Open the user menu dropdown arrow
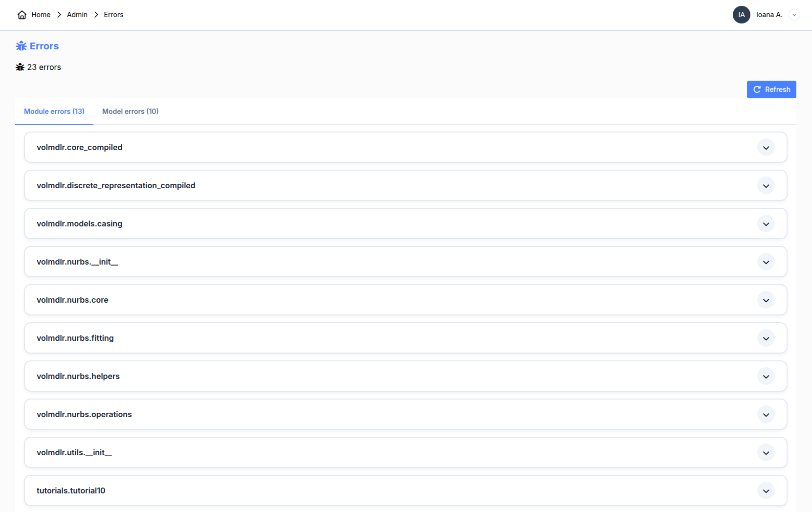812x512 pixels. click(x=794, y=15)
